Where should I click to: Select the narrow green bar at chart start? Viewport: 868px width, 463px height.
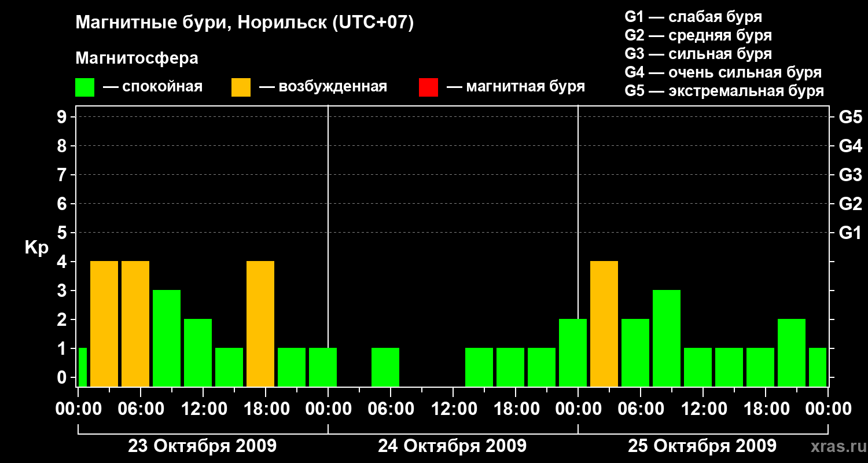pyautogui.click(x=82, y=367)
